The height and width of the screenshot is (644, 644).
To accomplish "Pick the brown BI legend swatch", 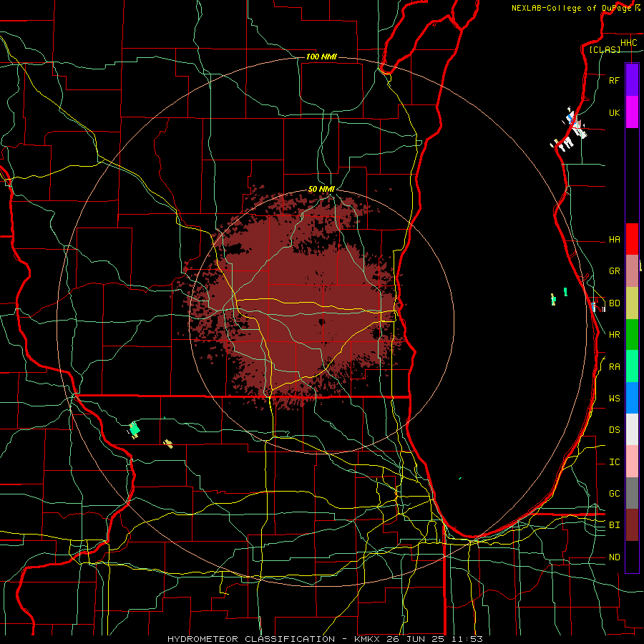I will click(x=632, y=525).
